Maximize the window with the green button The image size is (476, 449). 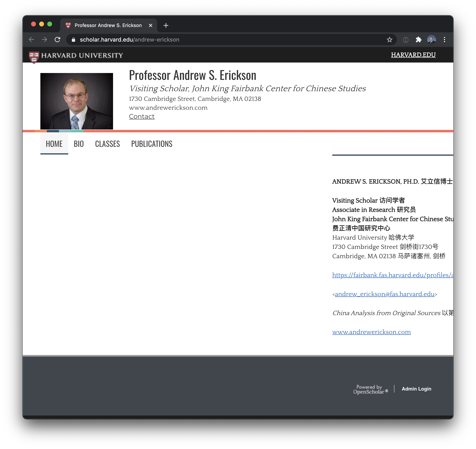(50, 24)
